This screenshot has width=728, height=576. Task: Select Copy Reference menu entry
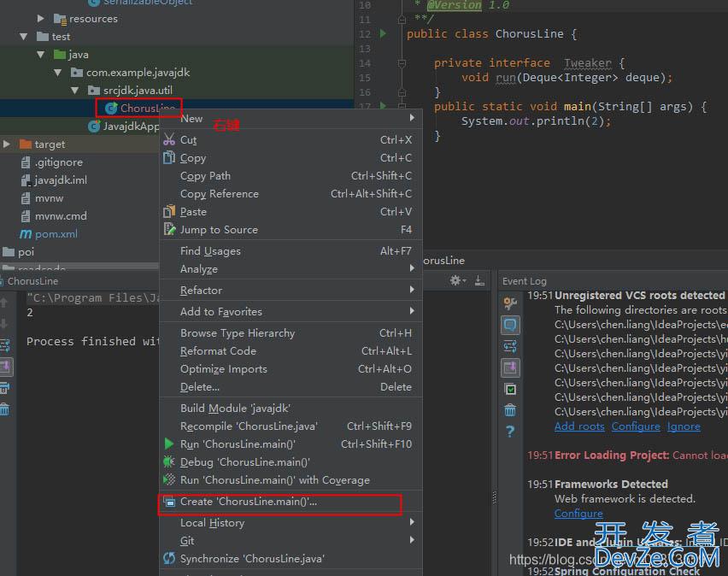coord(291,194)
